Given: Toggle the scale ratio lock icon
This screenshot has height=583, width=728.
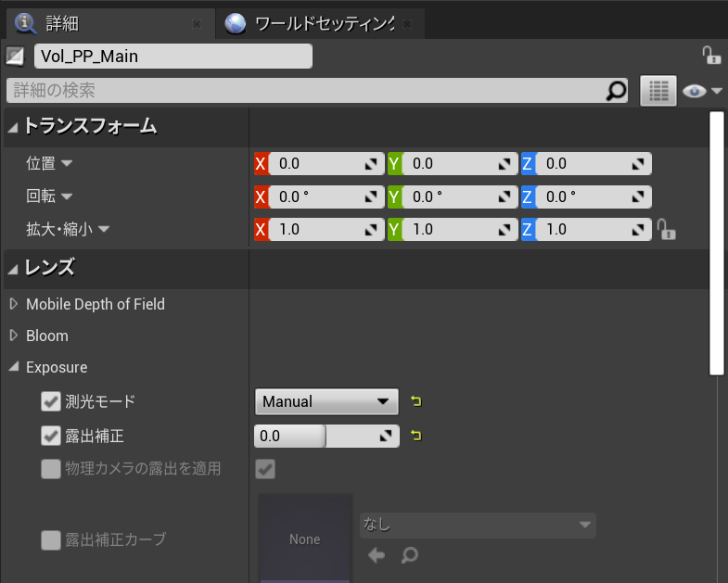Looking at the screenshot, I should 666,229.
